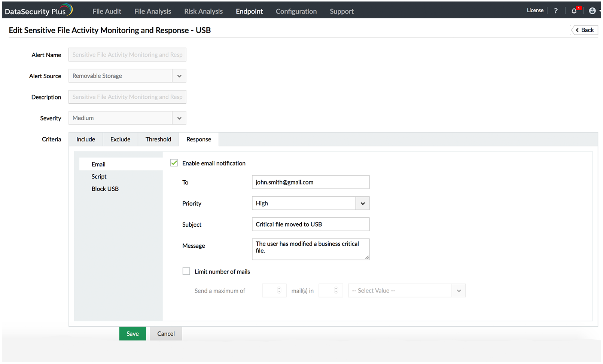
Task: Enable the Limit number of mails checkbox
Action: tap(186, 271)
